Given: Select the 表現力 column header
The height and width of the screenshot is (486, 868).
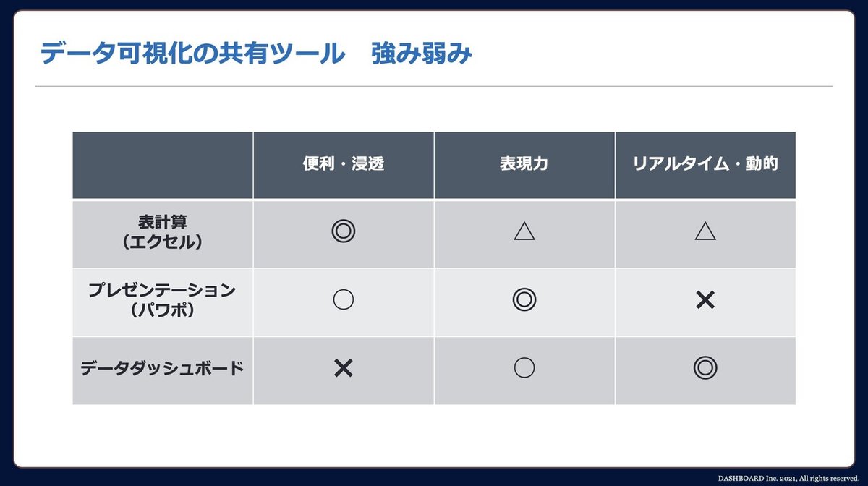Looking at the screenshot, I should [524, 164].
